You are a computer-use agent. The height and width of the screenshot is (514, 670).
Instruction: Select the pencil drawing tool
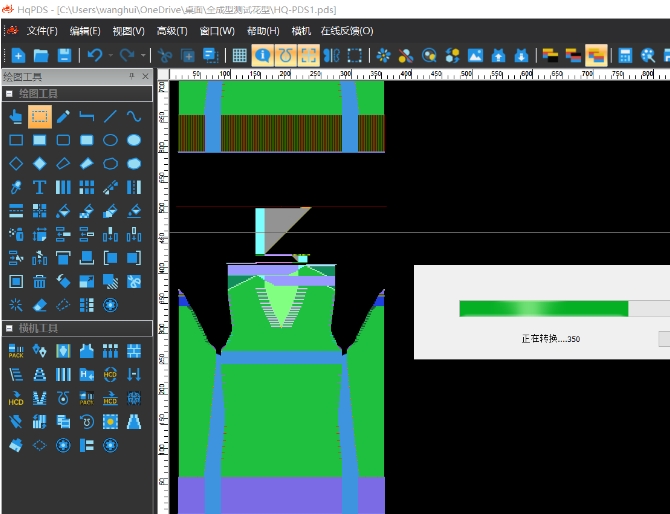63,116
